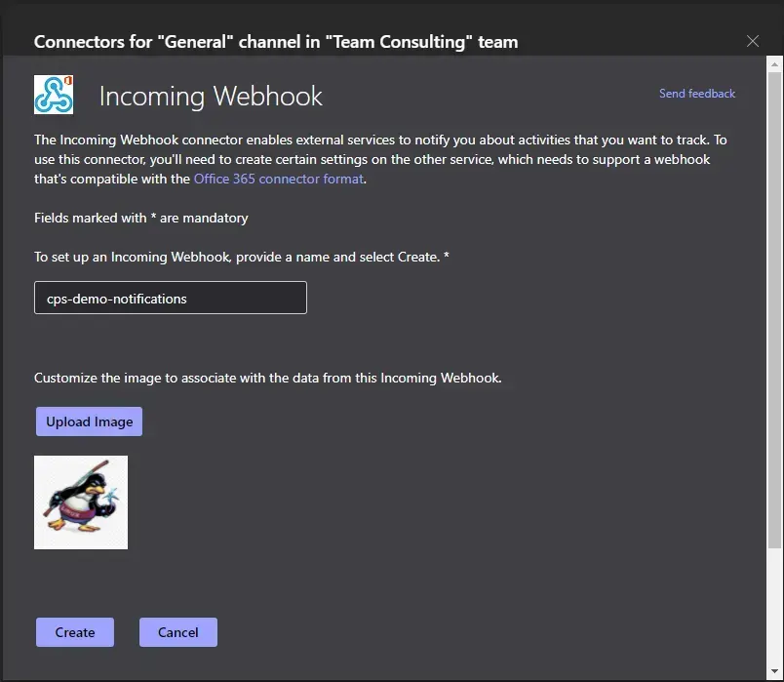Open the Office 365 connector format link
The width and height of the screenshot is (784, 682).
(279, 179)
